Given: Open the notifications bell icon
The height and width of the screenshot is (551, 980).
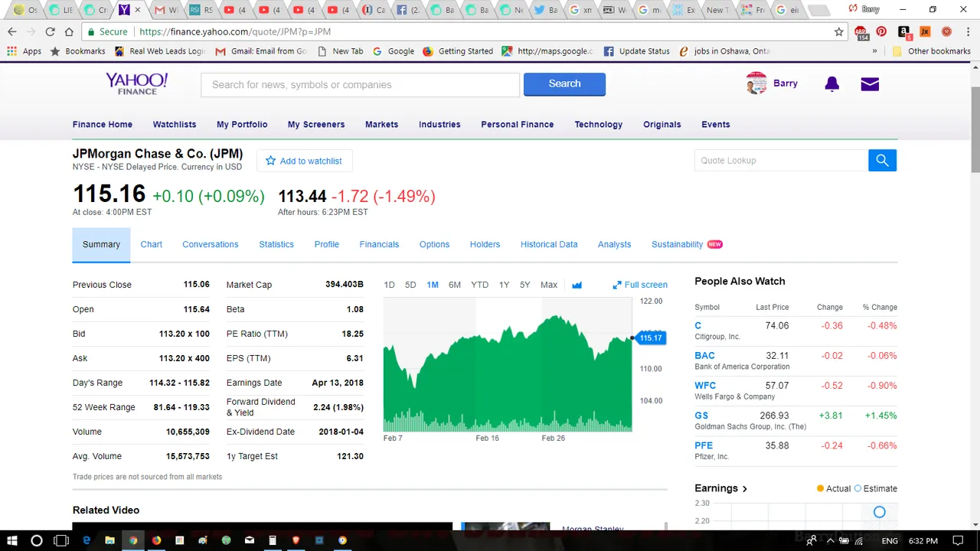Looking at the screenshot, I should (831, 84).
